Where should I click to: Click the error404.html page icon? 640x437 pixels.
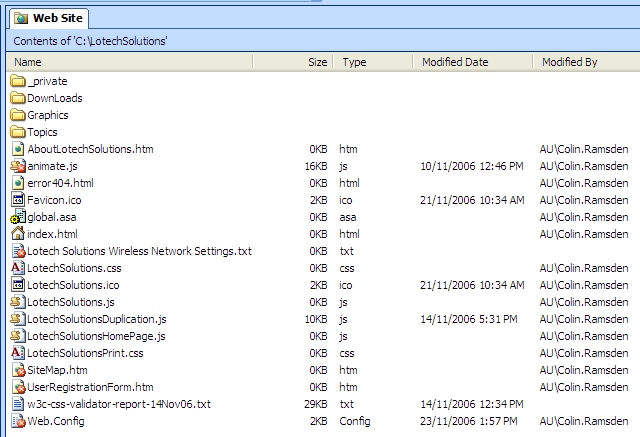tap(18, 183)
